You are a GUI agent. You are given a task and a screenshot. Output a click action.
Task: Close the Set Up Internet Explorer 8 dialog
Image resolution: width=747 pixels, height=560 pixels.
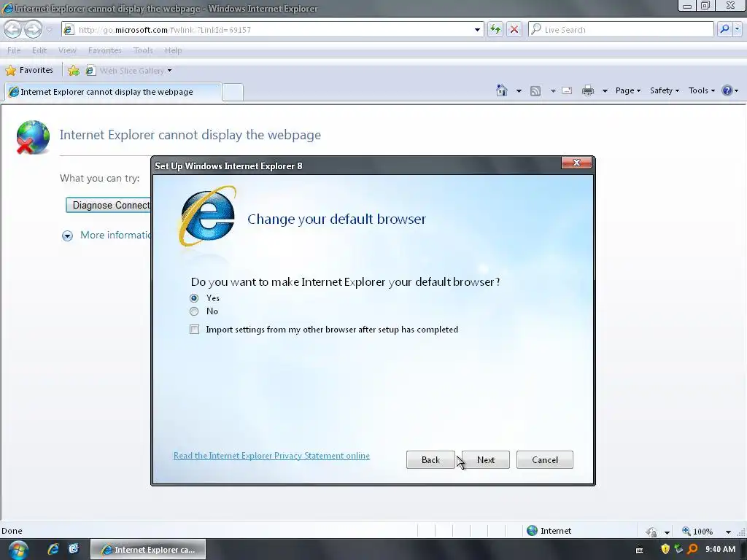[x=576, y=163]
